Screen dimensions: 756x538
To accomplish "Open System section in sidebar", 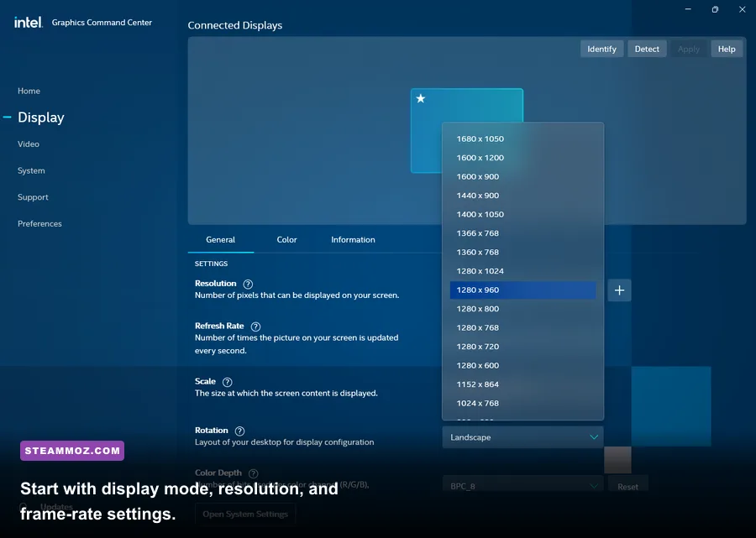I will 31,170.
